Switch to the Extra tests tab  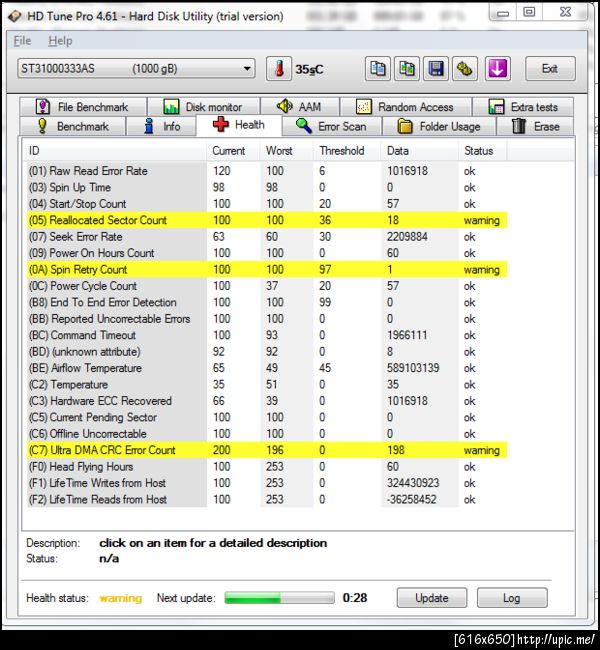523,107
